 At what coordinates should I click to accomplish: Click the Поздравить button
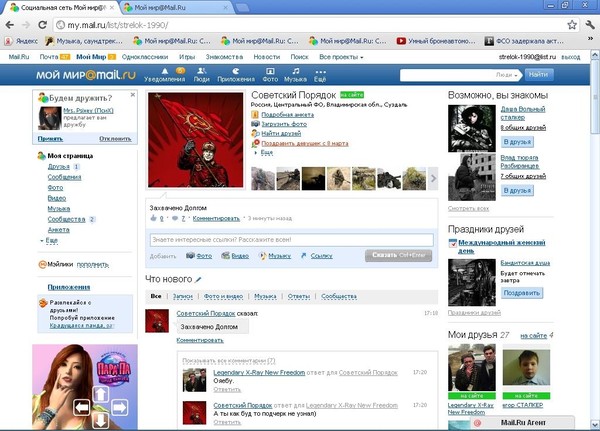tap(522, 293)
